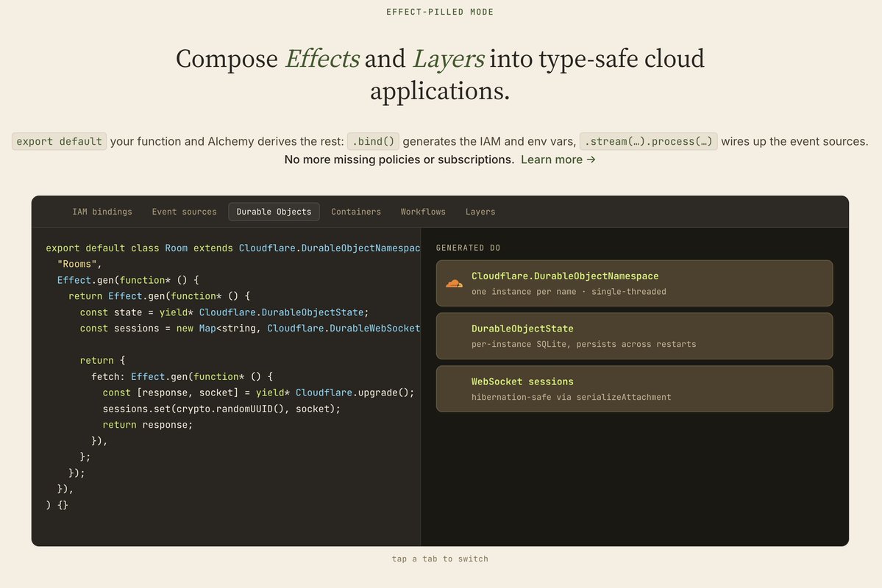Switch to the Workflows tab
The width and height of the screenshot is (882, 588).
coord(423,212)
